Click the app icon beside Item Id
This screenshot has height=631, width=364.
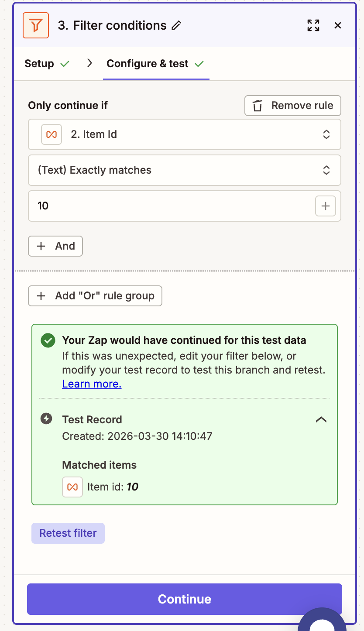[x=52, y=134]
